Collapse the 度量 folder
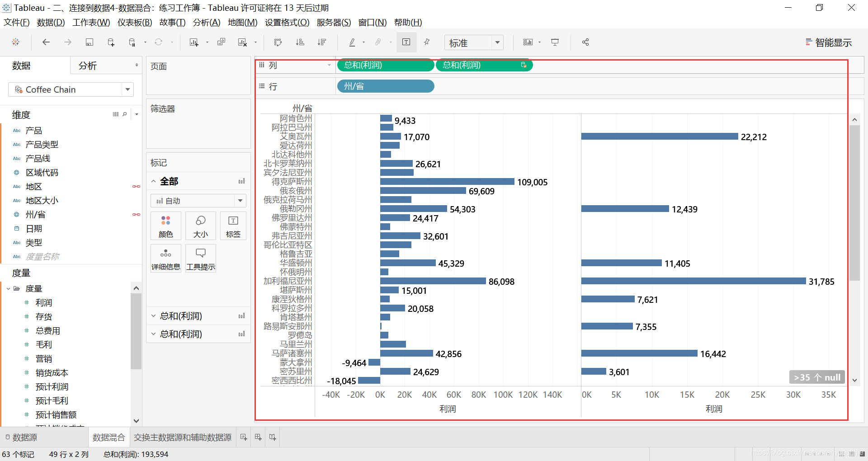The image size is (868, 461). [x=8, y=288]
